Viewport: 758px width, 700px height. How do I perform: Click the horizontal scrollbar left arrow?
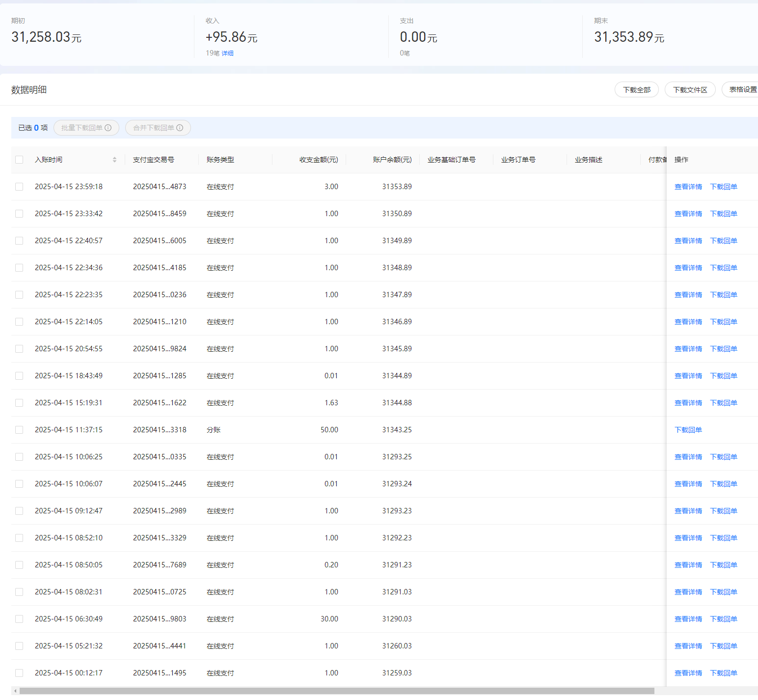pyautogui.click(x=15, y=691)
